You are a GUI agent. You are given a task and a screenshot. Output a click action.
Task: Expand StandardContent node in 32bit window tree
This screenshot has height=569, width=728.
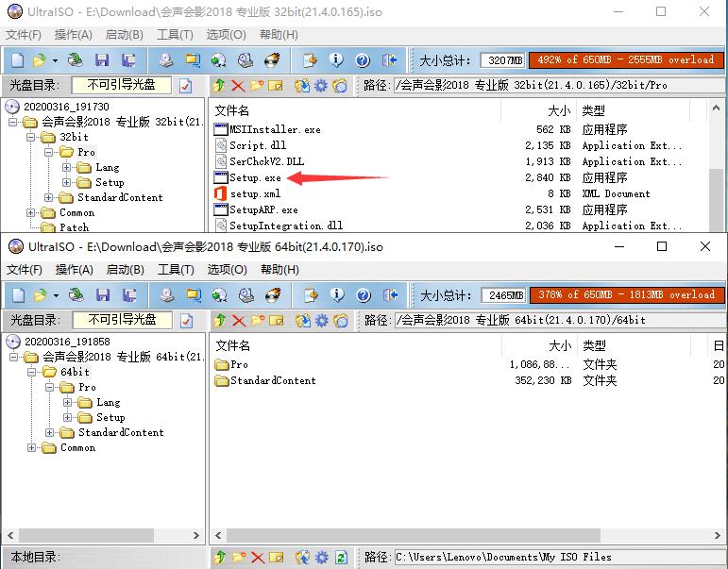coord(48,197)
